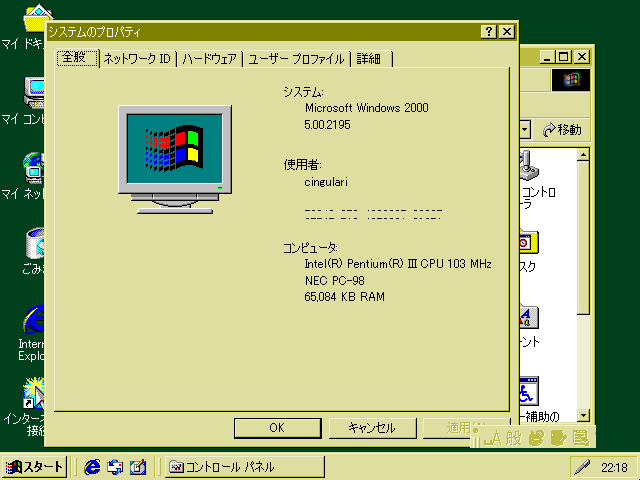Viewport: 640px width, 480px height.
Task: Maximize the Control Panel window
Action: [x=564, y=57]
